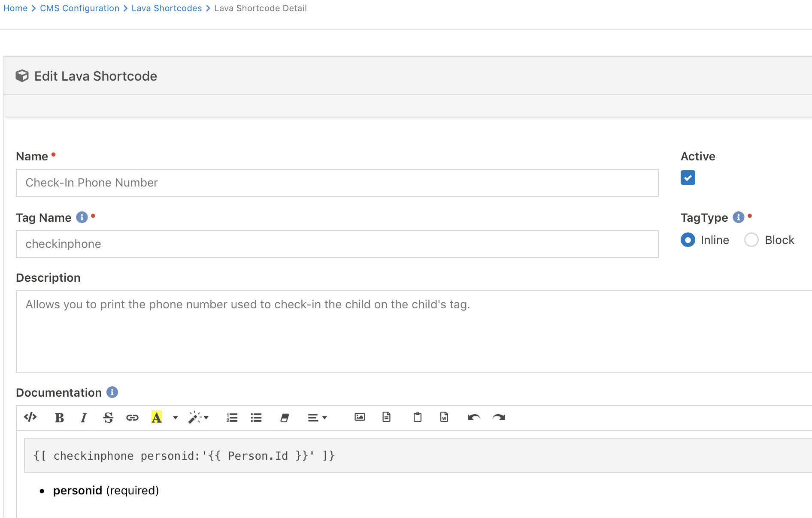Paste as text with clipboard icon
This screenshot has height=518, width=812.
coord(417,417)
